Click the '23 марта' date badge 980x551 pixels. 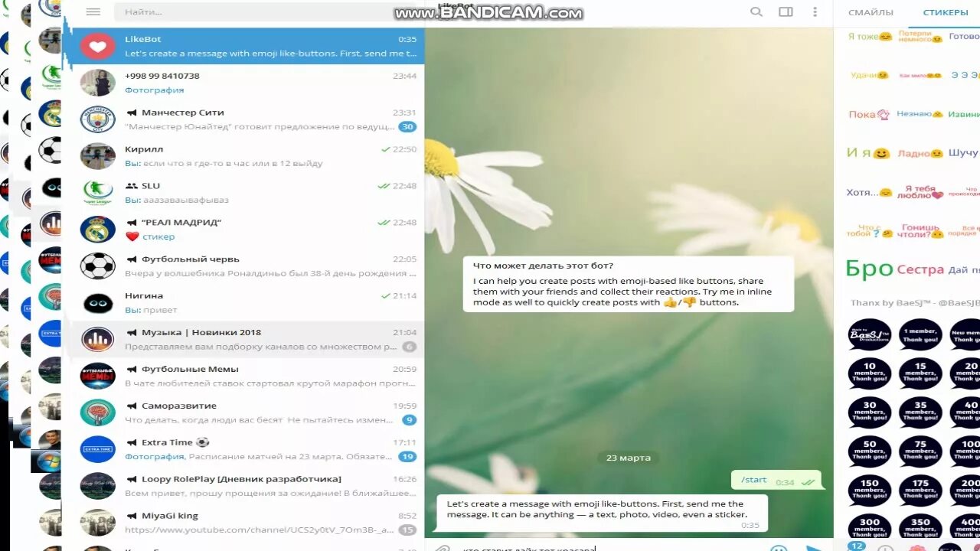pos(629,458)
